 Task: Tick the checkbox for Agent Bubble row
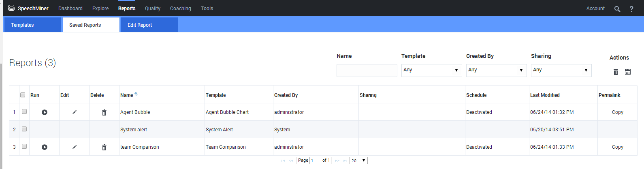coord(24,112)
